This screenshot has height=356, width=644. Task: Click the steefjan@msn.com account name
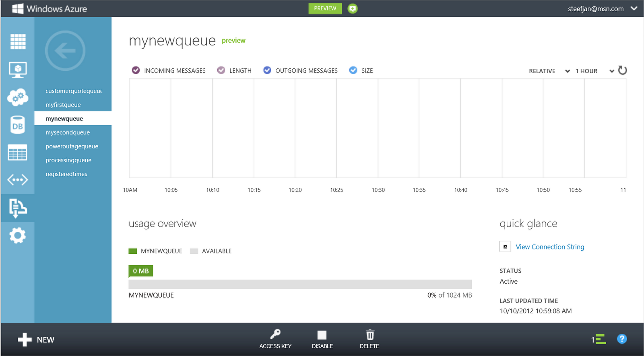596,8
